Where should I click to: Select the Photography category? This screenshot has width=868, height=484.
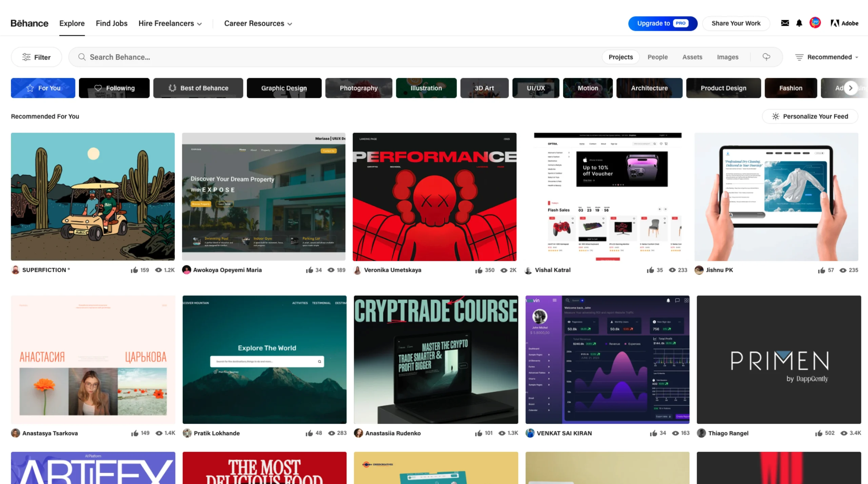[x=358, y=88]
